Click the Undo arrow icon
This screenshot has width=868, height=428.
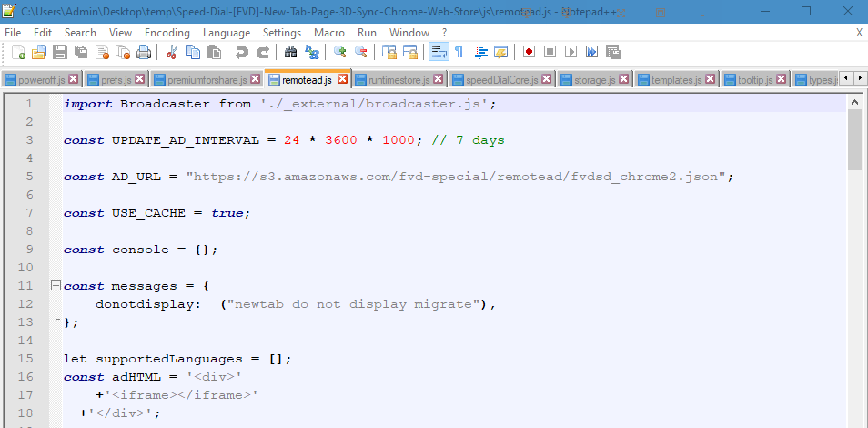(x=242, y=52)
